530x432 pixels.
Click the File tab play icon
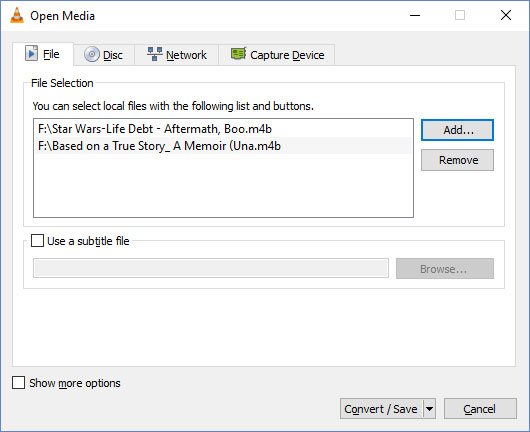pos(31,53)
